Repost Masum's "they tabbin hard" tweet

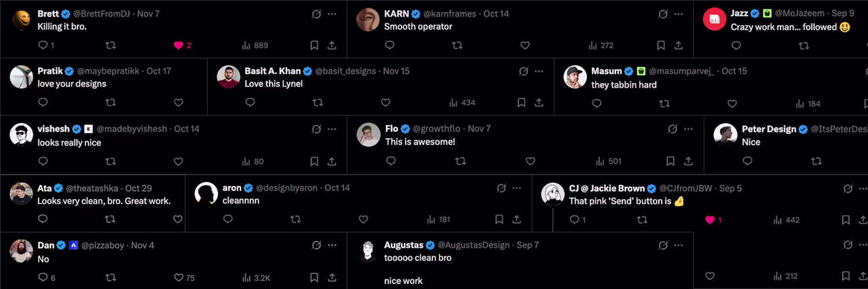664,103
